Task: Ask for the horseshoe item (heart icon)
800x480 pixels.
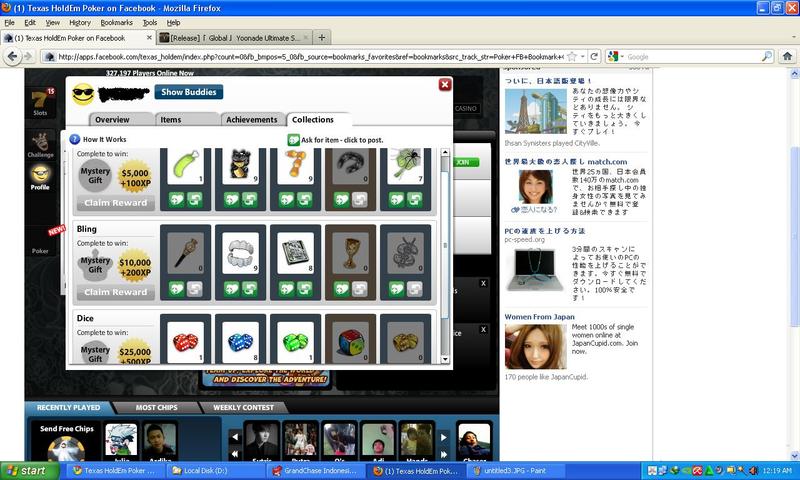Action: pyautogui.click(x=341, y=199)
